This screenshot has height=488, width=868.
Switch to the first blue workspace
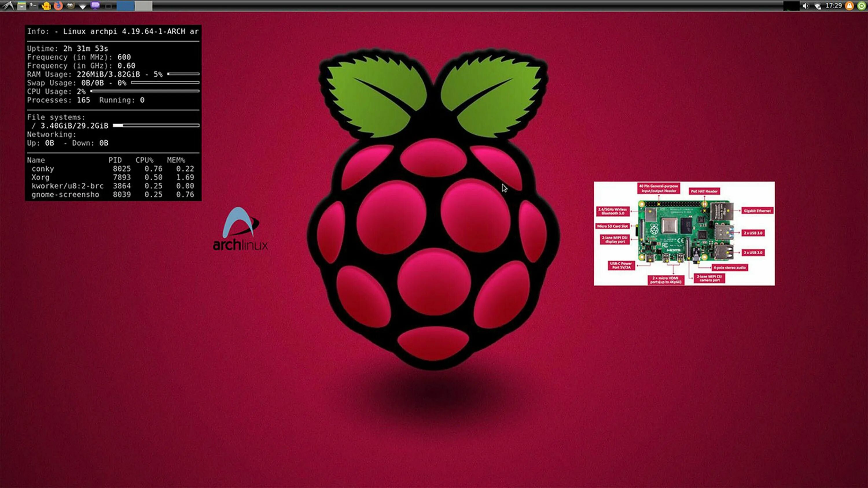click(x=126, y=6)
